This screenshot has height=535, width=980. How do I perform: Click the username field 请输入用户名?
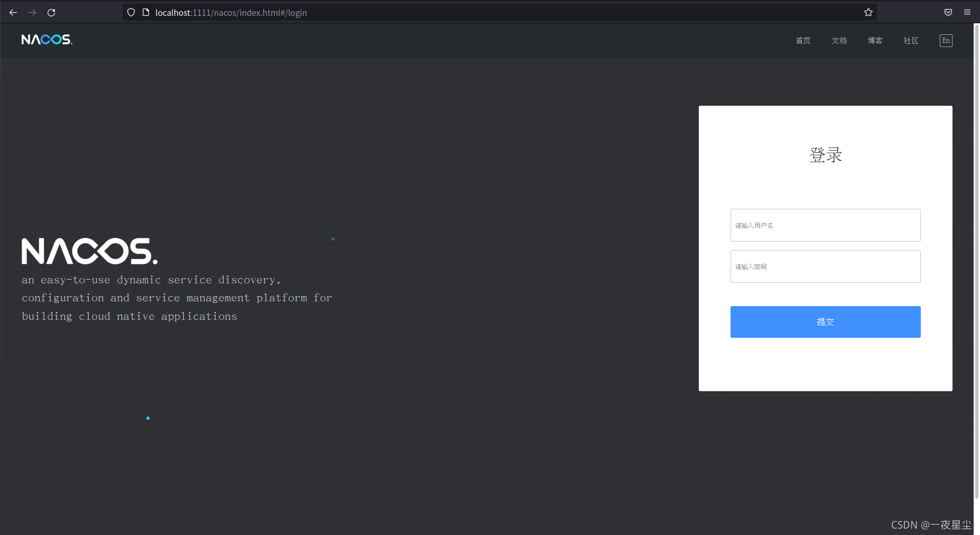point(826,225)
